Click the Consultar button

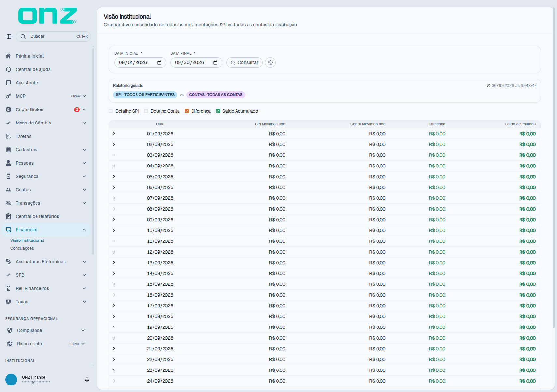tap(244, 63)
